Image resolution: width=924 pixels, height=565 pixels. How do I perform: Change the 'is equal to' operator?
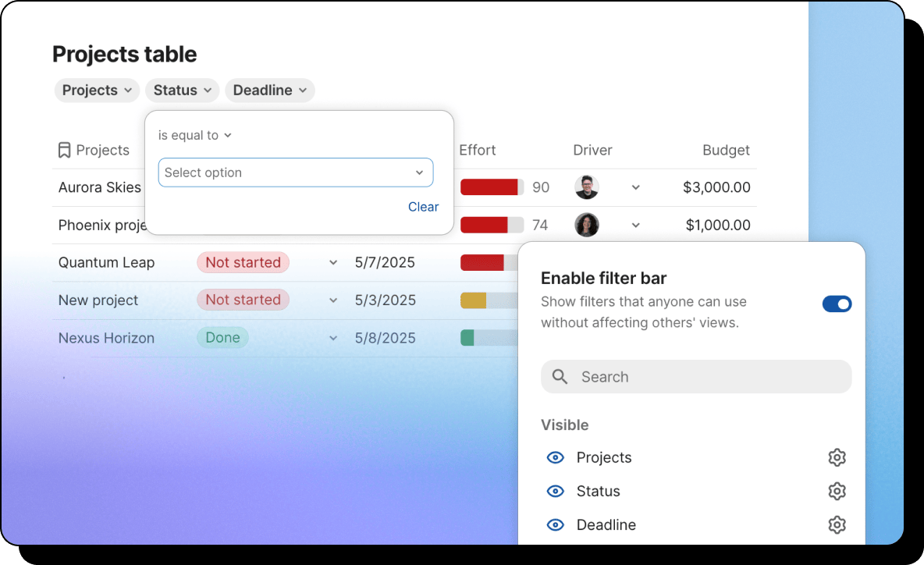point(194,136)
